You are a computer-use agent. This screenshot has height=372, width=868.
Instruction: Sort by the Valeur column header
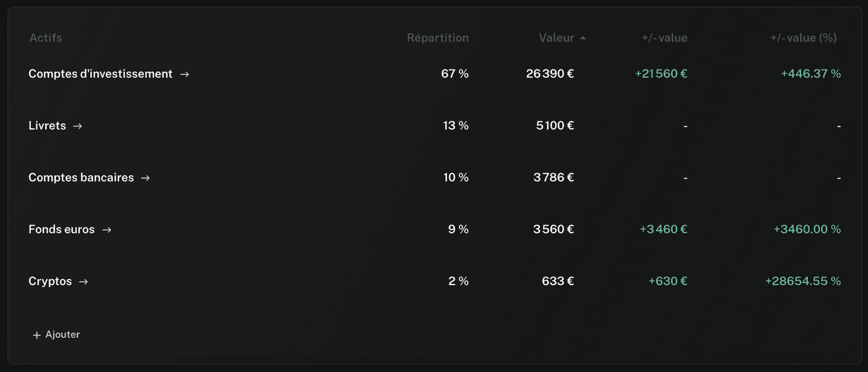556,38
